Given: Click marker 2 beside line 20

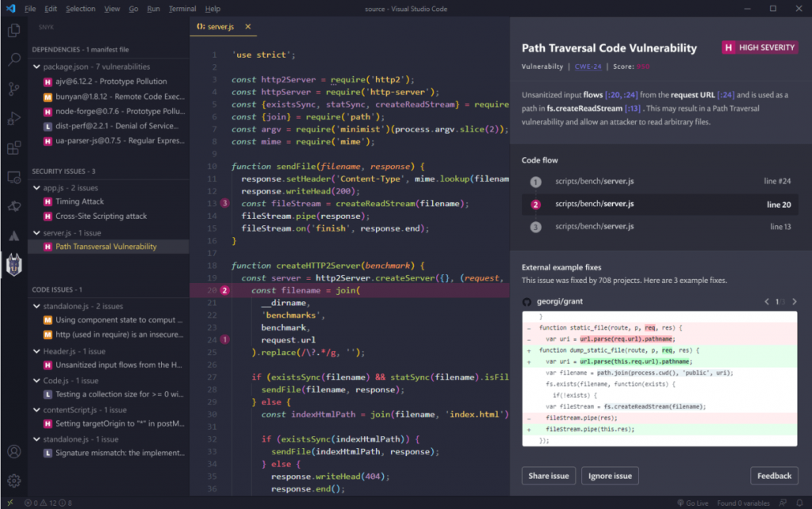Looking at the screenshot, I should click(224, 290).
